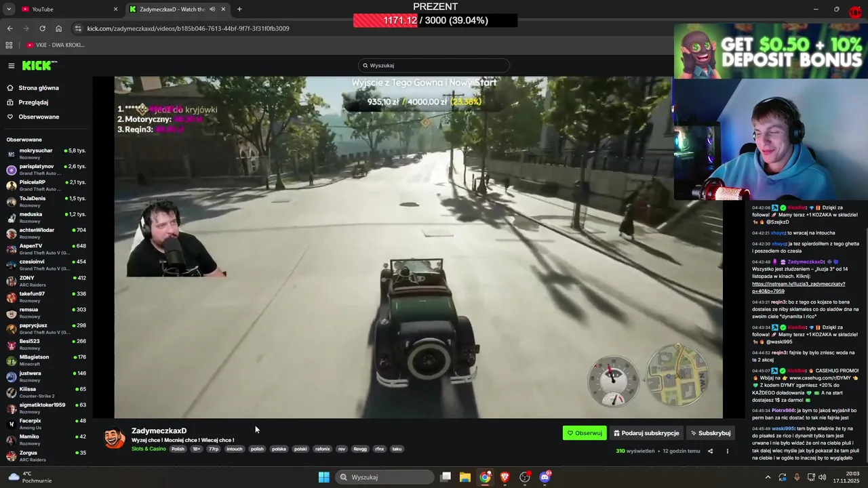Close the YouTube browser tab

[x=115, y=9]
